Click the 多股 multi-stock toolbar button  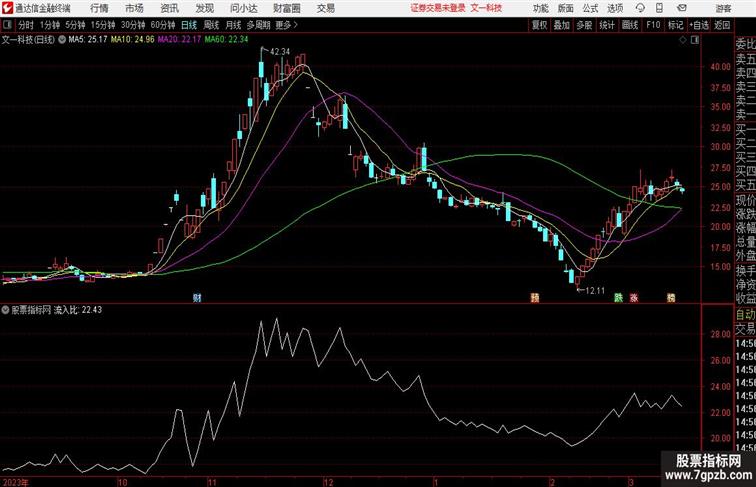tap(584, 25)
